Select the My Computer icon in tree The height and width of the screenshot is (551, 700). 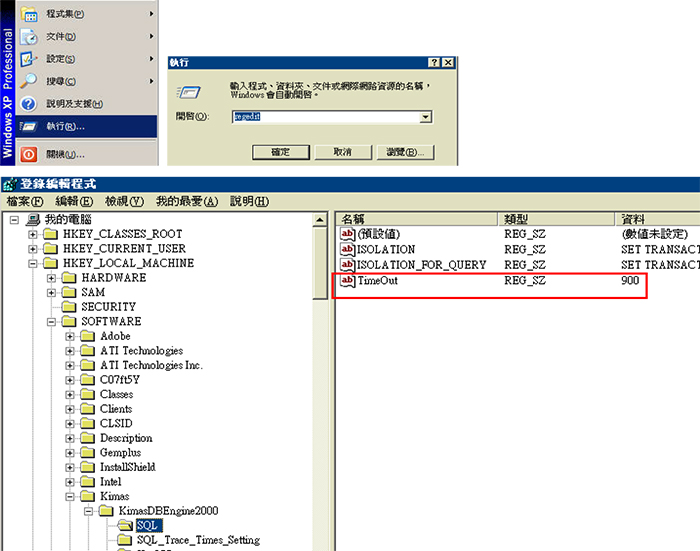[x=33, y=219]
